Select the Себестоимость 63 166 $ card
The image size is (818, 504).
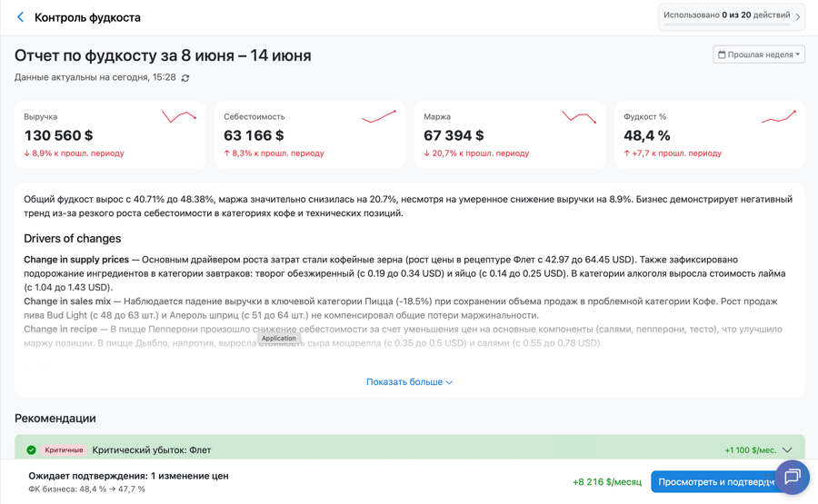(x=310, y=134)
